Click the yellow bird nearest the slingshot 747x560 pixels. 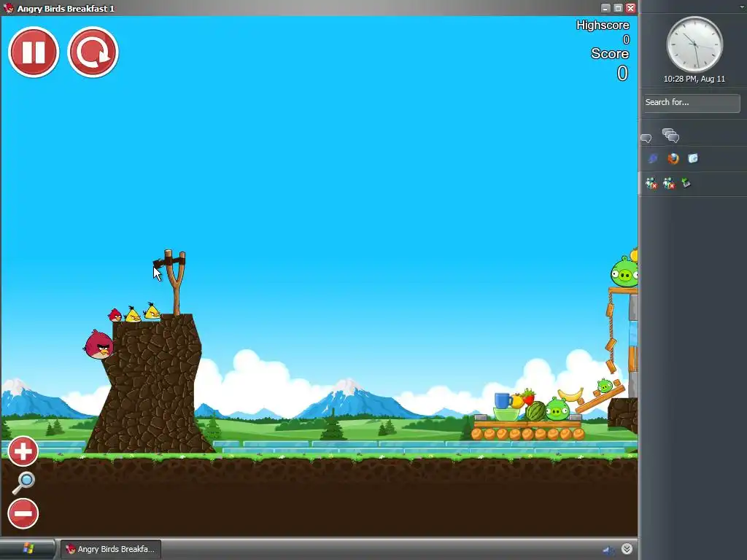coord(152,311)
